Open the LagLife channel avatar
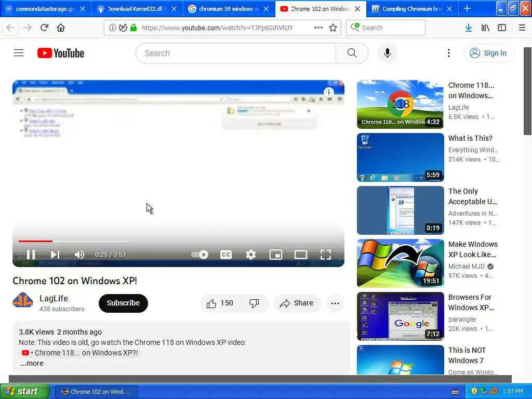This screenshot has height=399, width=532. (x=23, y=300)
